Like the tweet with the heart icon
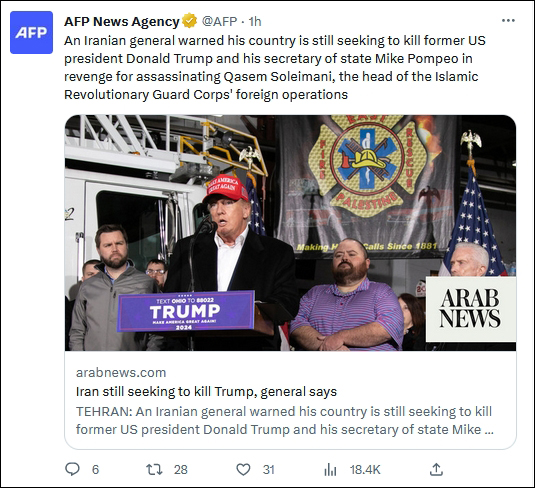The image size is (535, 488). point(243,470)
